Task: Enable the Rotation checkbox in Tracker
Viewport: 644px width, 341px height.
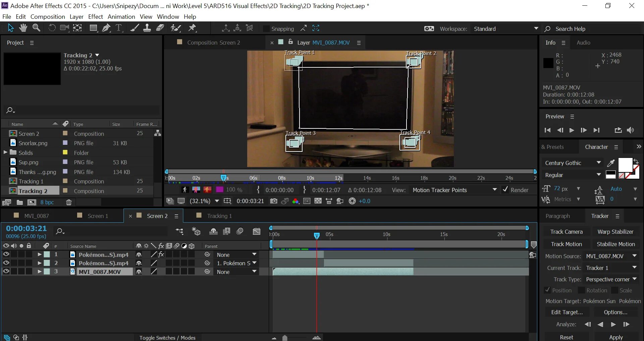Action: point(581,290)
